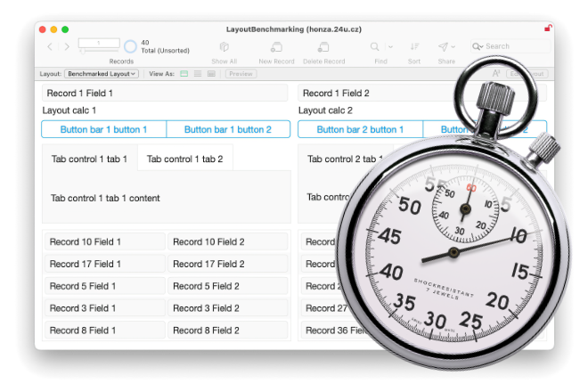Click Record 10 Field 1 cell

pyautogui.click(x=105, y=242)
